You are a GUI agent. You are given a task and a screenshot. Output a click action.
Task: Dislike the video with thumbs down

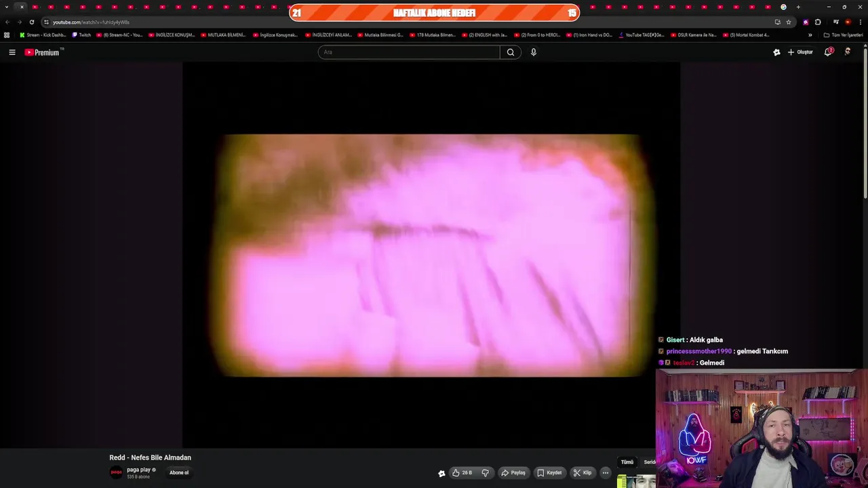(x=485, y=473)
